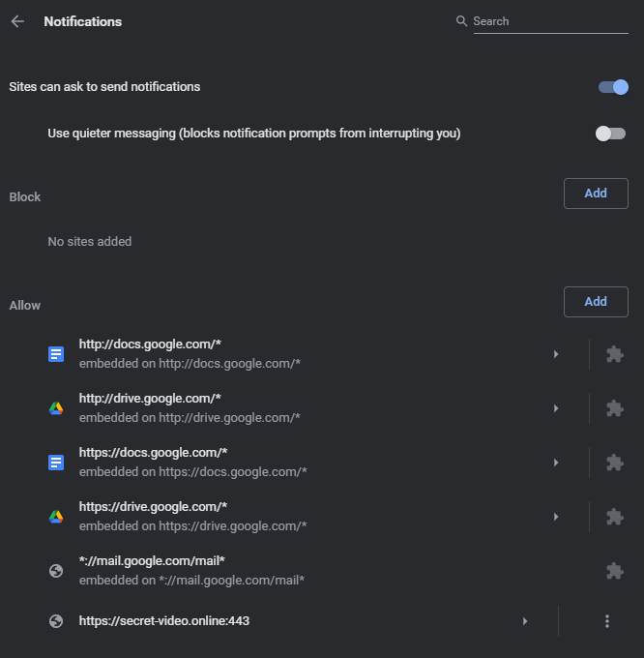Expand details for http://docs.google.com/*
Image resolution: width=644 pixels, height=658 pixels.
click(x=556, y=354)
